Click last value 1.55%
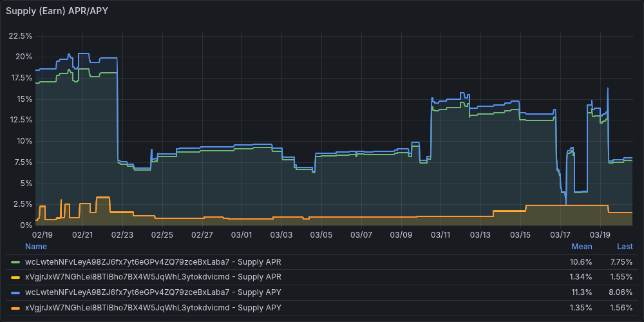644x322 pixels. coord(622,277)
